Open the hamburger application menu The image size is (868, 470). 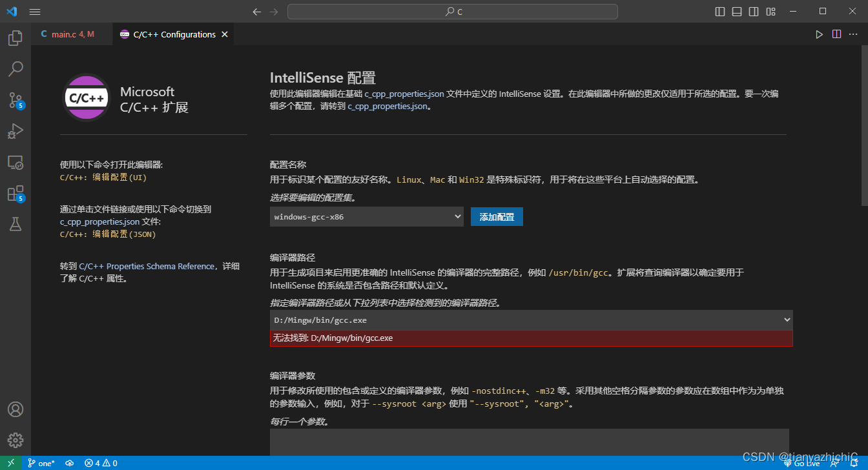click(35, 12)
